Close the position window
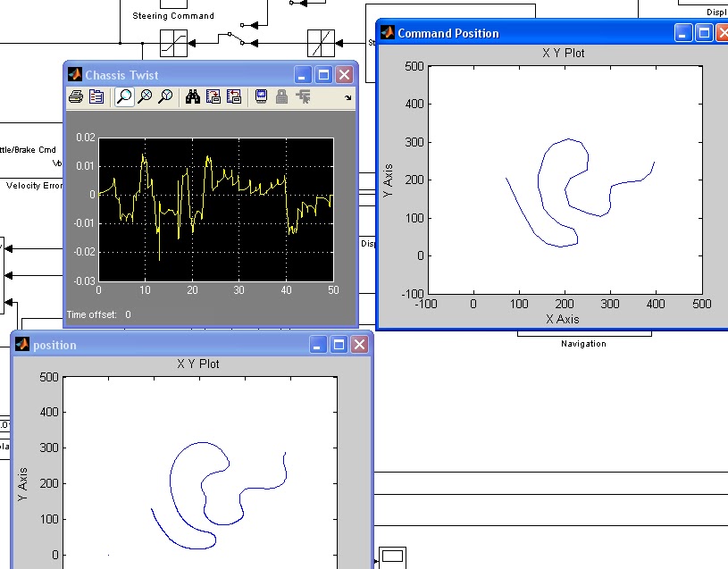Screen dimensions: 728x569 click(360, 345)
